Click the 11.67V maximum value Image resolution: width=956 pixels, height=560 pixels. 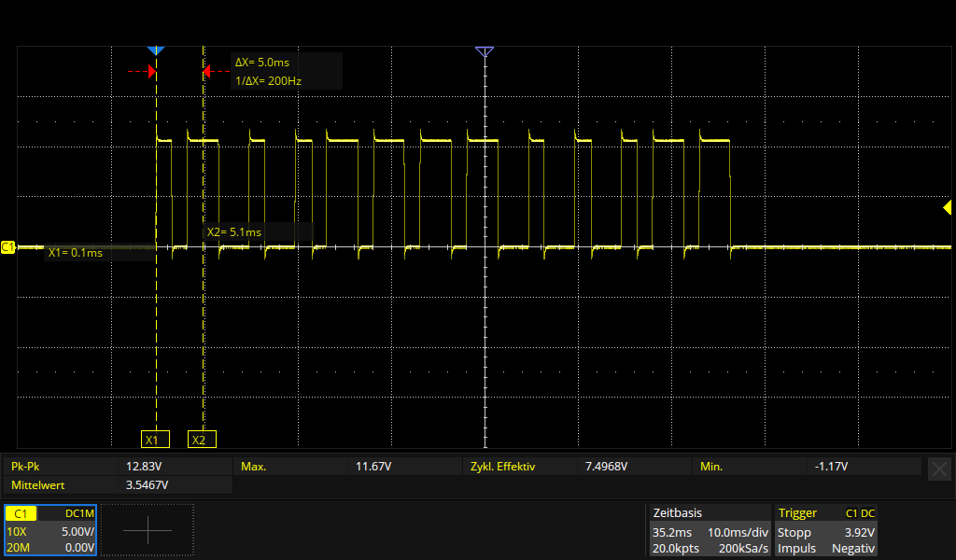point(373,466)
